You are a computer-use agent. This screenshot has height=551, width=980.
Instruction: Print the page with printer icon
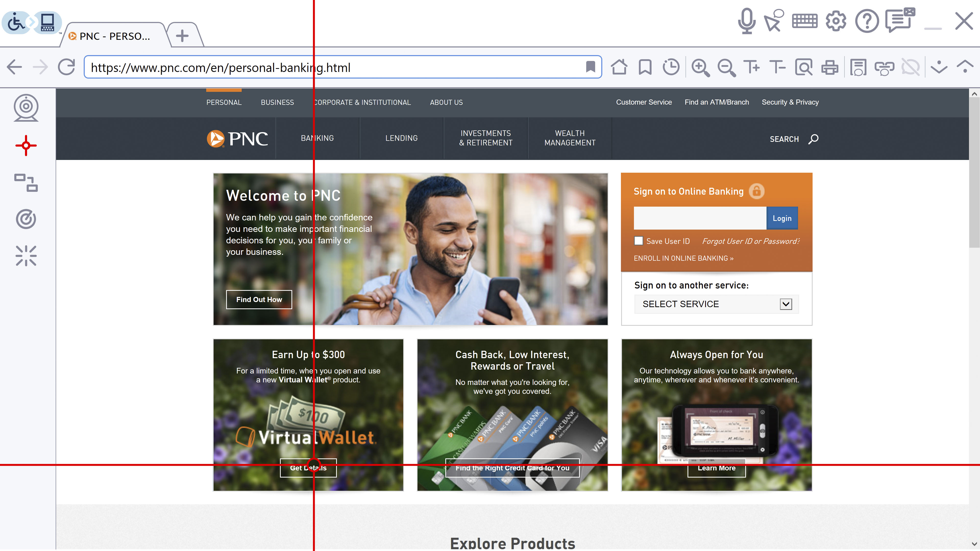[830, 68]
